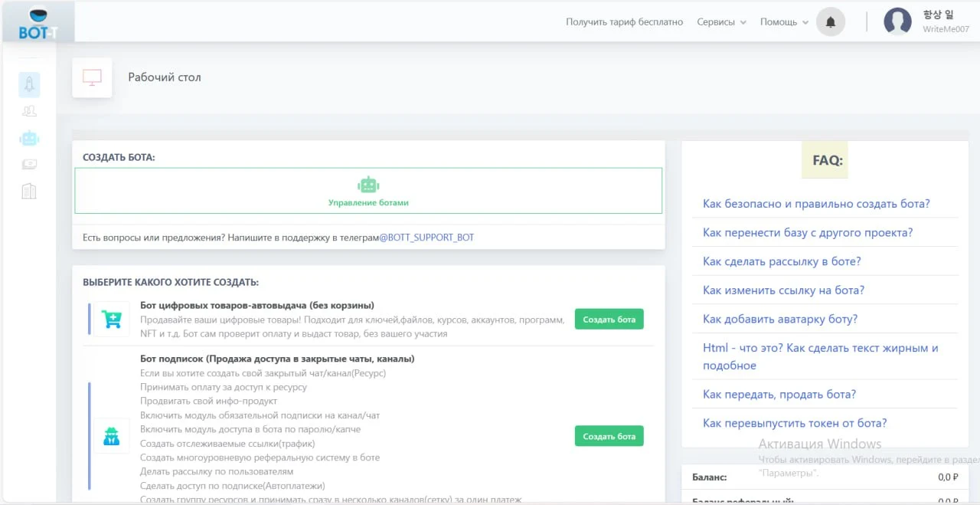Click Получить тариф бесплатно menu item
The height and width of the screenshot is (505, 980).
click(x=624, y=22)
